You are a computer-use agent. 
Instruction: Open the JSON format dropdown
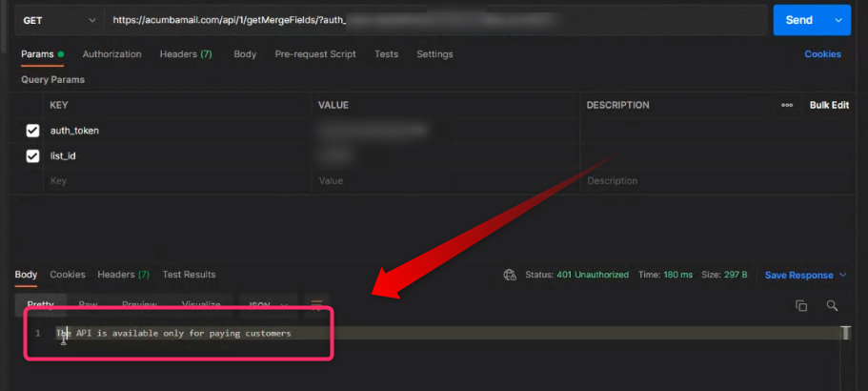(x=269, y=305)
